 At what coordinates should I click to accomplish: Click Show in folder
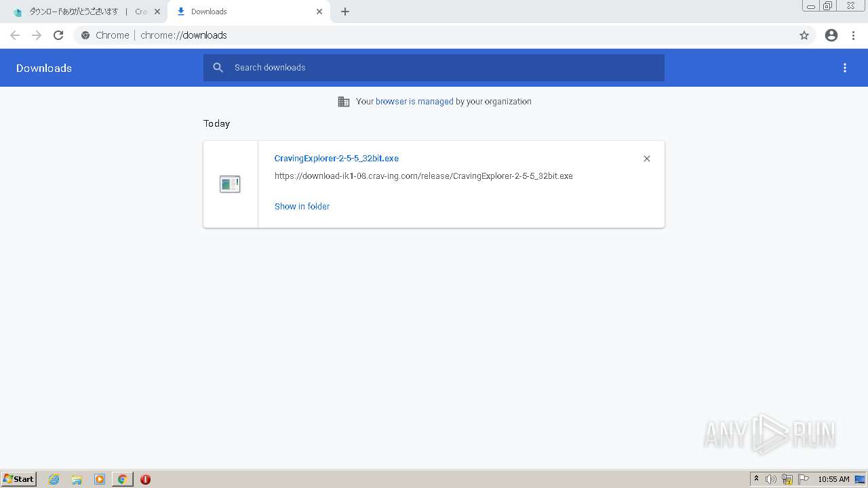[x=302, y=207]
